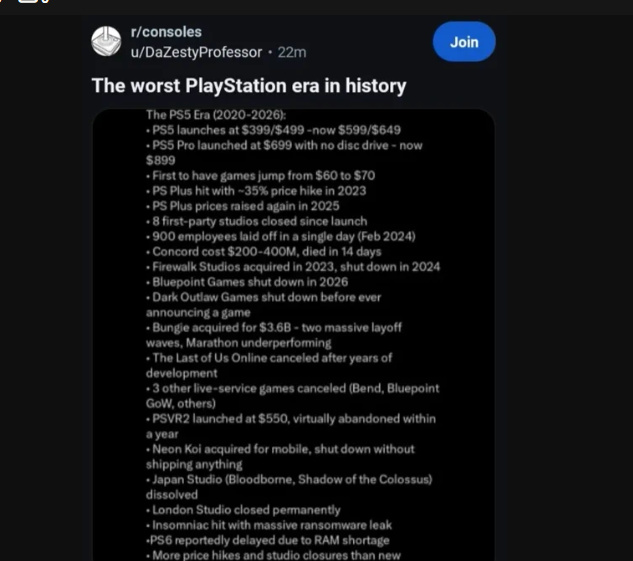This screenshot has height=561, width=633.
Task: Click the 8 first-party studios closed line
Action: [257, 221]
